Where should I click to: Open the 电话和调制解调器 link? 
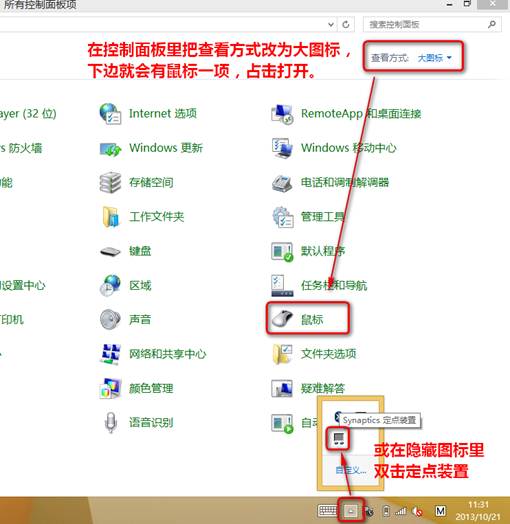345,182
